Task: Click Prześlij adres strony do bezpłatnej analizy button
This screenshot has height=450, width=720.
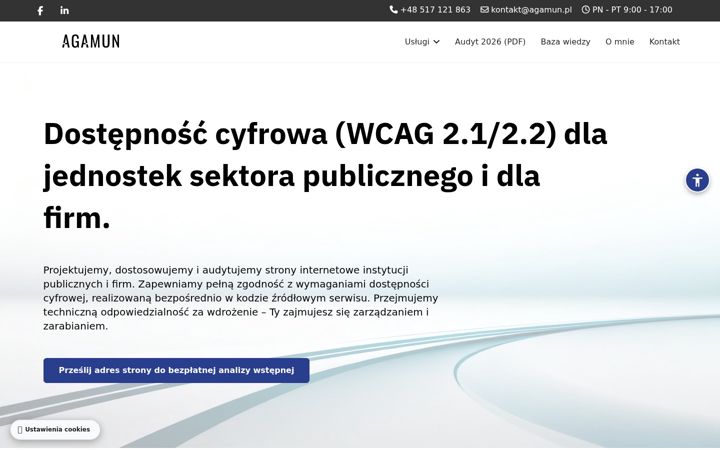Action: click(176, 370)
